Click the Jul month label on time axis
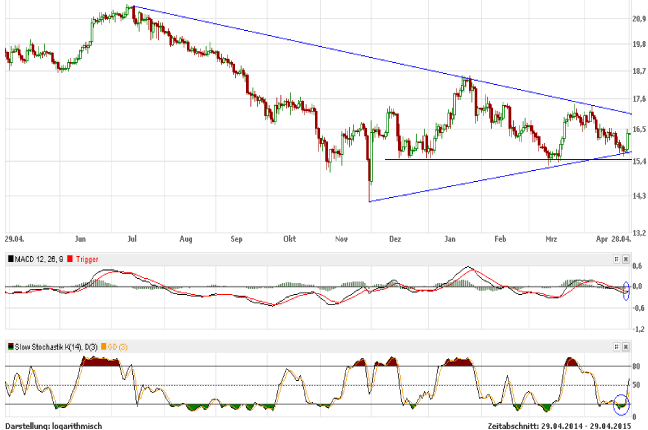The width and height of the screenshot is (648, 430). coord(134,240)
